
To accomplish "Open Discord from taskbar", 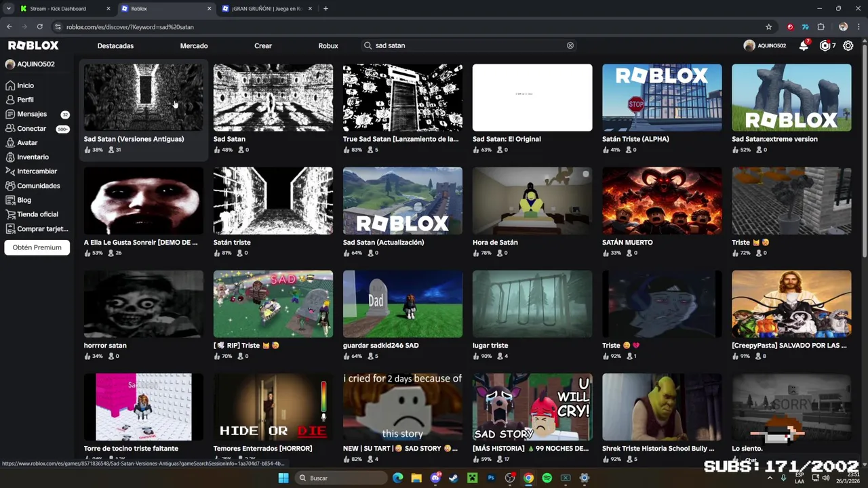I will pyautogui.click(x=435, y=478).
